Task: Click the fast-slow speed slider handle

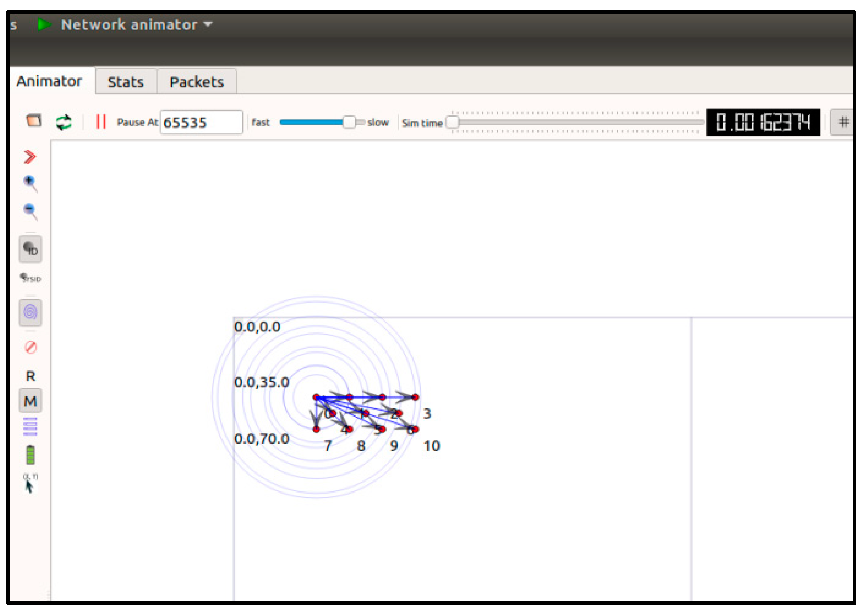Action: tap(349, 122)
